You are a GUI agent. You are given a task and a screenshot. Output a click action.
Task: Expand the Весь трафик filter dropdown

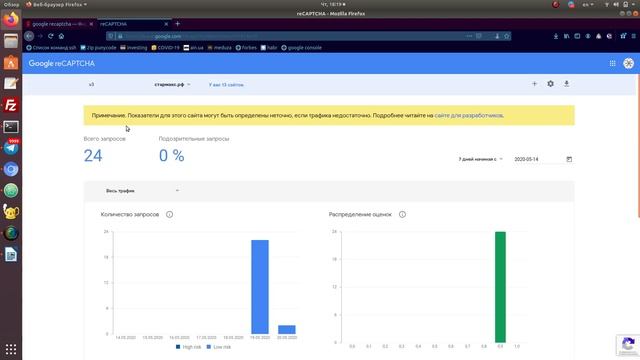click(142, 191)
